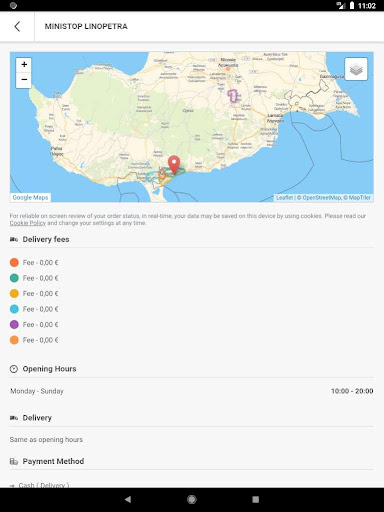Tap the Android recent apps square button

256,499
